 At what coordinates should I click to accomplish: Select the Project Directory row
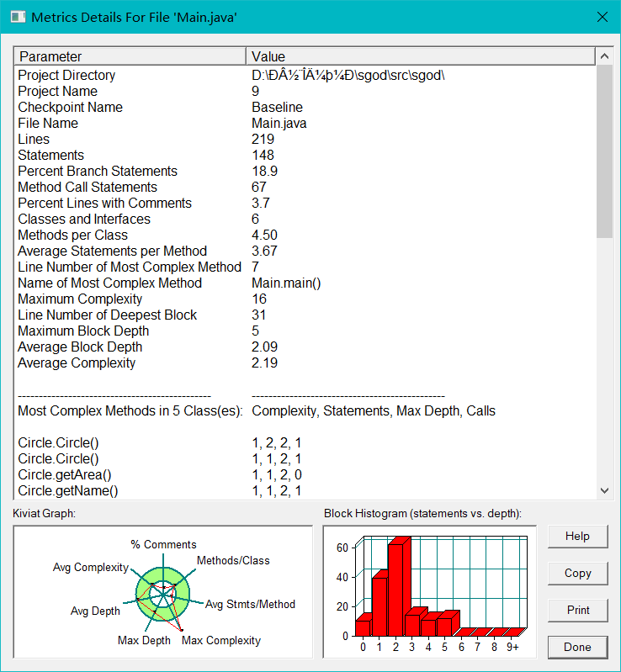305,75
